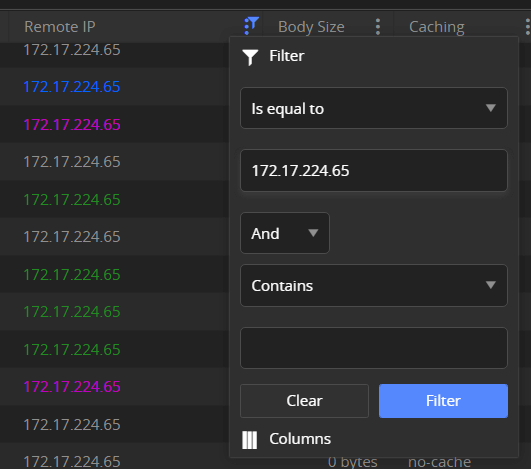
Task: Select the blue 172.17.224.65 row
Action: (72, 87)
